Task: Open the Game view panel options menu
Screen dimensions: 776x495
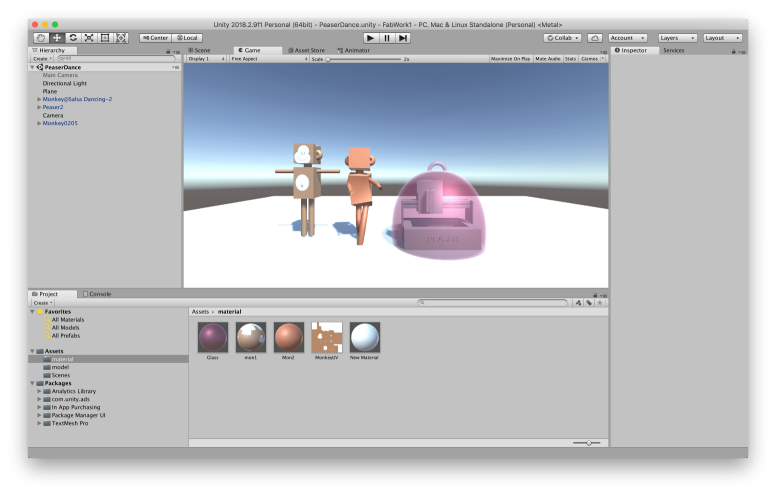Action: click(x=603, y=51)
